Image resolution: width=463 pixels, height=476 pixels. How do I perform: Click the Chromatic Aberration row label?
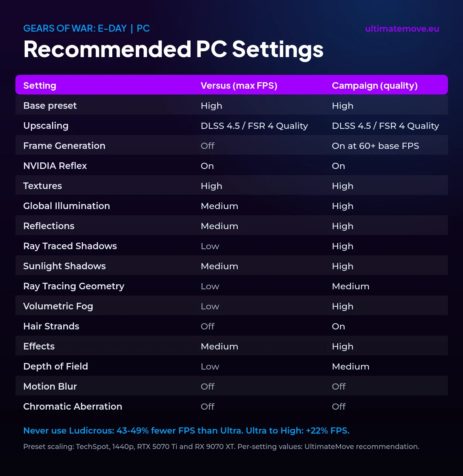73,407
